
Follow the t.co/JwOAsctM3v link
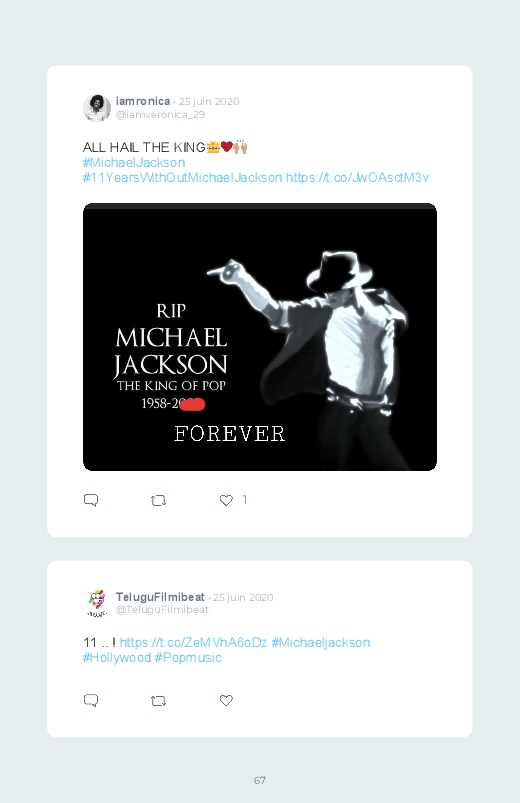[x=357, y=177]
